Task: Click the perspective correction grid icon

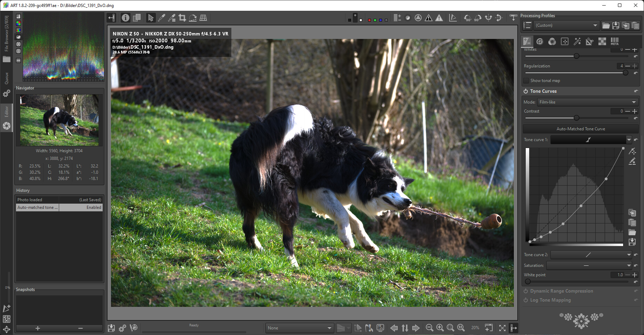Action: point(203,18)
